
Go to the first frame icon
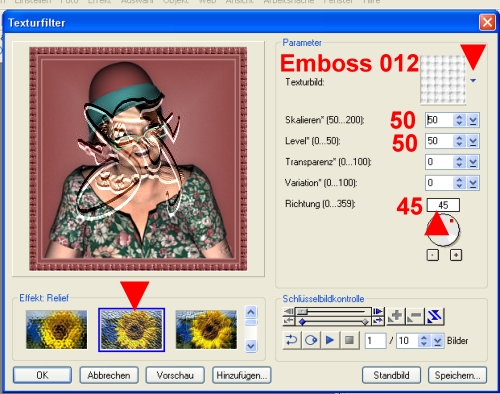click(289, 311)
